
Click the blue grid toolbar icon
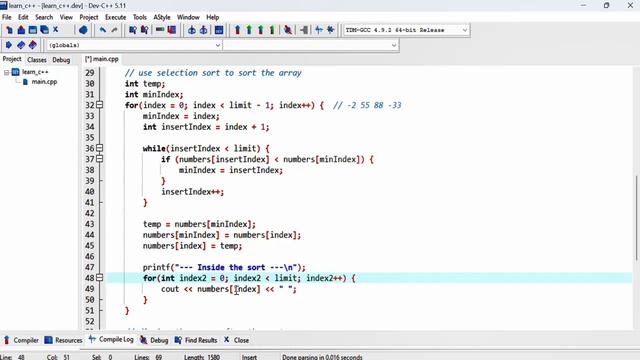[219, 30]
